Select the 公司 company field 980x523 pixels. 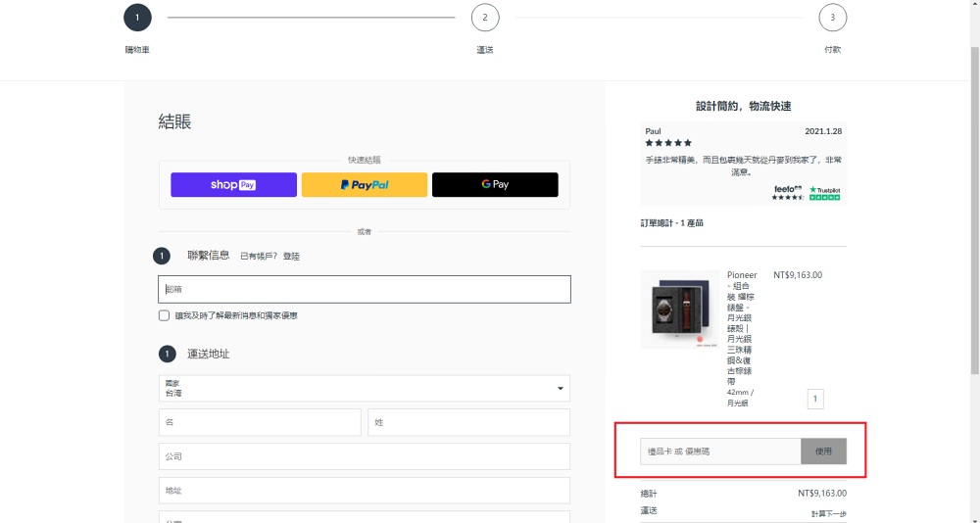(365, 456)
